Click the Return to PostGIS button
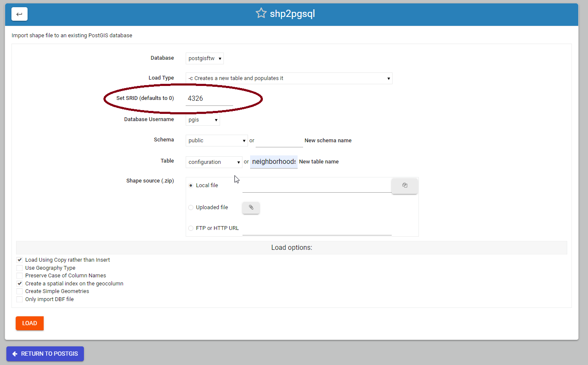Image resolution: width=588 pixels, height=365 pixels. pos(45,354)
